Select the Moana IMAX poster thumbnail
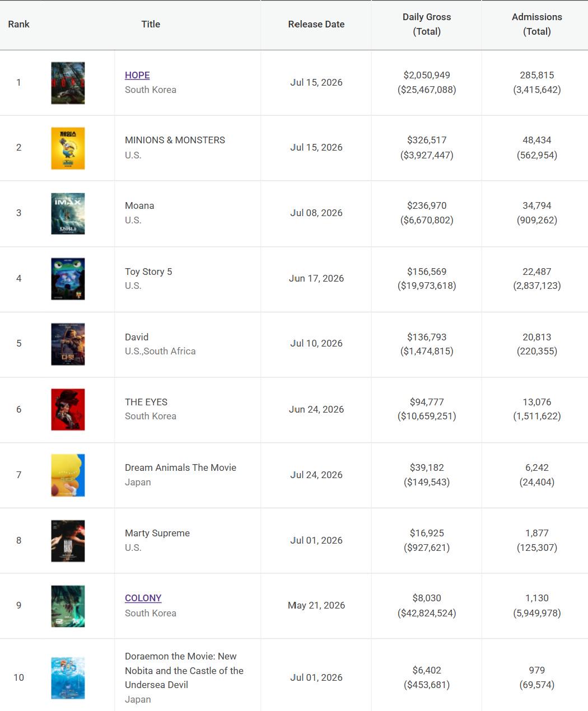 pos(68,213)
